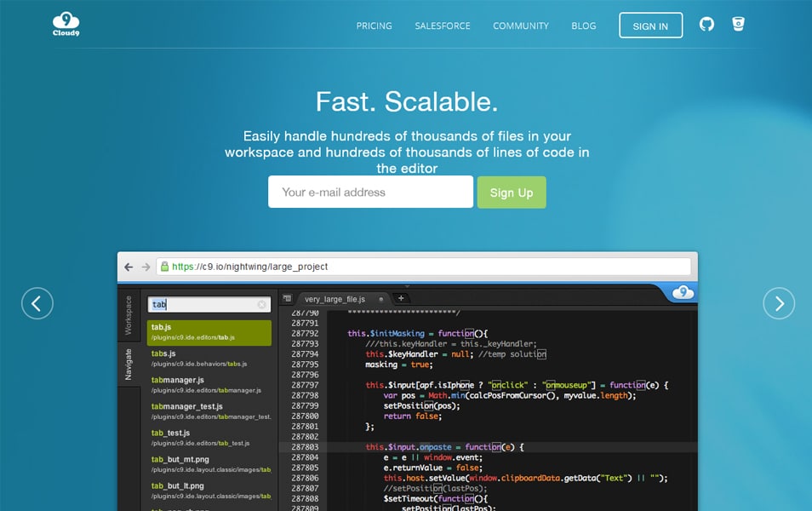This screenshot has height=511, width=812.
Task: Switch to the Workspace side tab
Action: tap(129, 315)
